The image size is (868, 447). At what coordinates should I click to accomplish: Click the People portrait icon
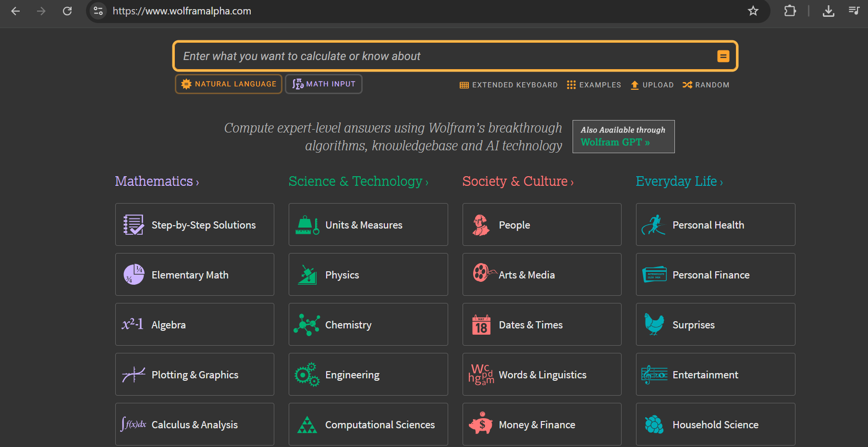click(481, 225)
